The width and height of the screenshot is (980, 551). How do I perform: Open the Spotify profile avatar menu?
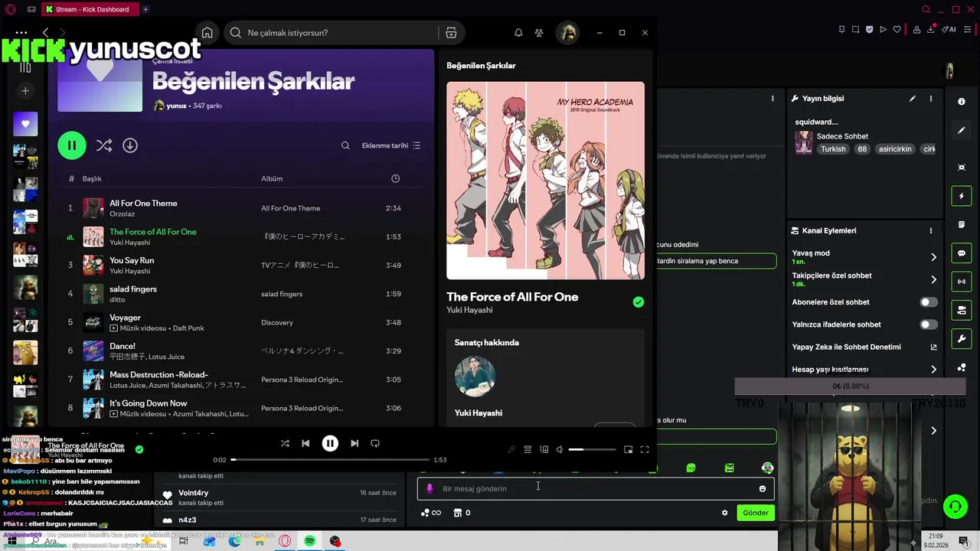click(x=567, y=33)
